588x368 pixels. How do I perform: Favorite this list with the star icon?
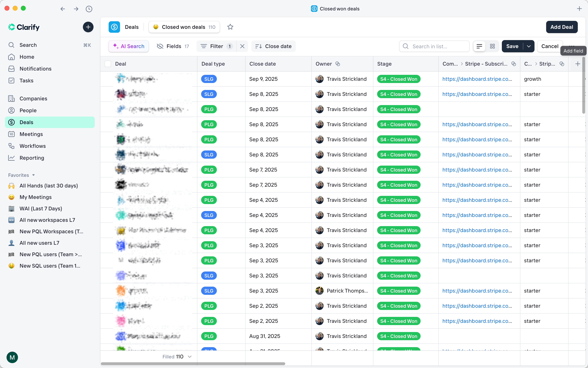[x=230, y=27]
